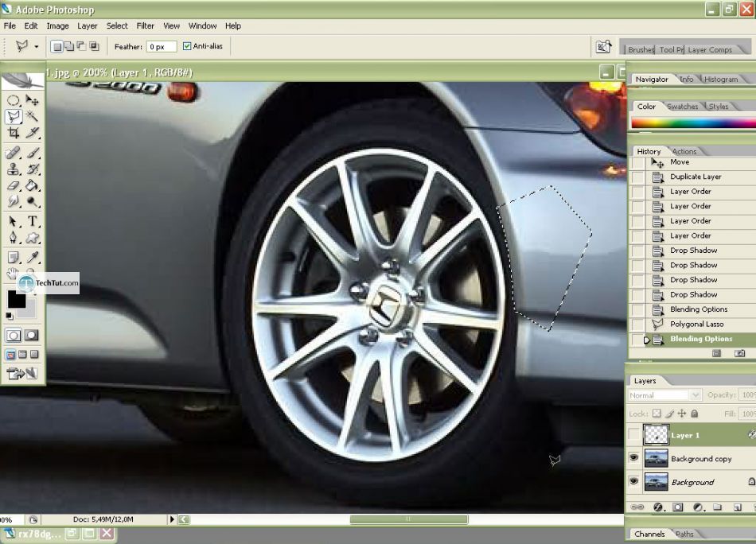
Task: Select Add to selection mode button
Action: tap(69, 46)
